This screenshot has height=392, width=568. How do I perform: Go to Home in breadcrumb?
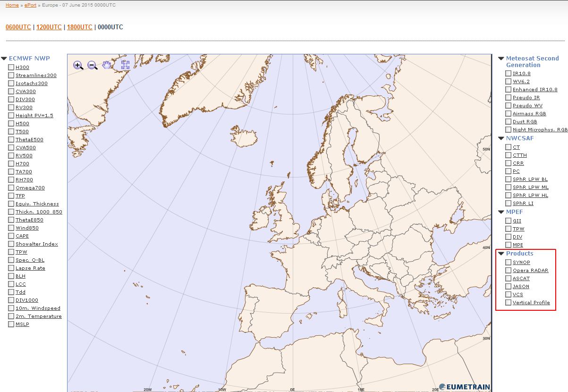[12, 5]
